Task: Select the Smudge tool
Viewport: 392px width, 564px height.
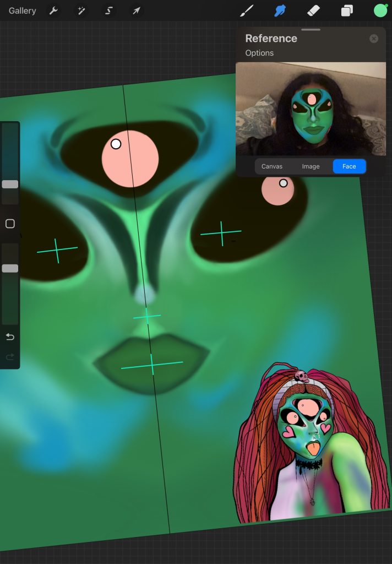Action: coord(280,11)
